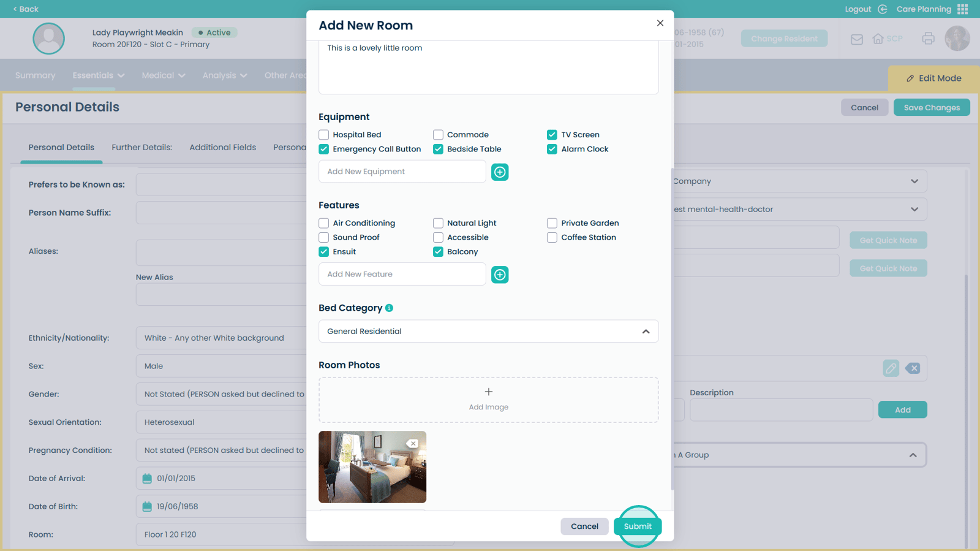Cancel the Add New Room dialog
Screen dimensions: 980x551
584,526
